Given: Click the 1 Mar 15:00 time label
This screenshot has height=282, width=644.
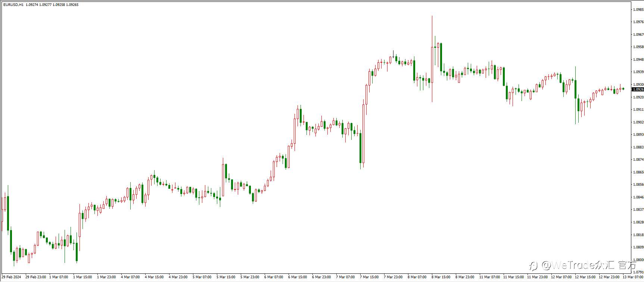Looking at the screenshot, I should [x=83, y=277].
